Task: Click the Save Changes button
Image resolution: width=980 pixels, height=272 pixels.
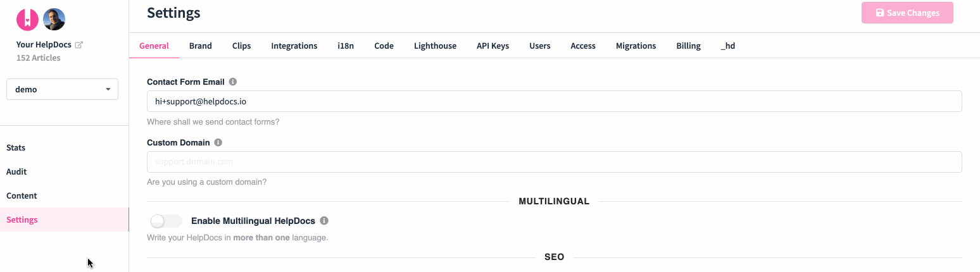Action: pos(907,13)
